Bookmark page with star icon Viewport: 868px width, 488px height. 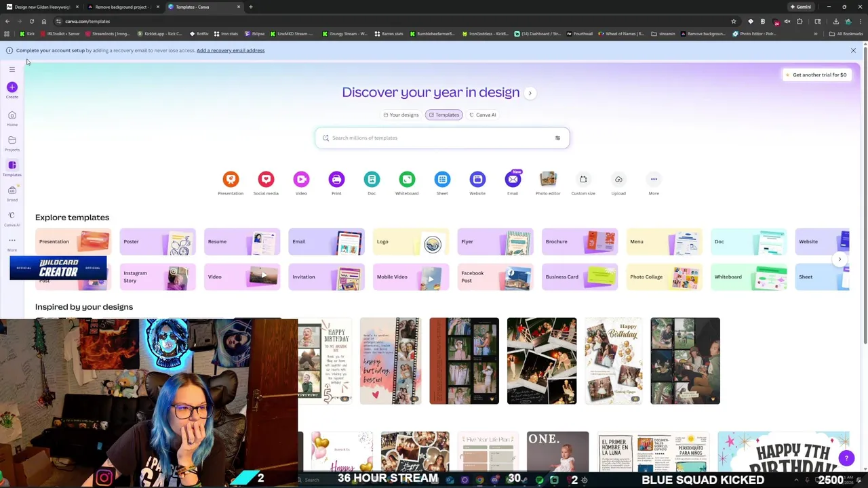coord(734,21)
